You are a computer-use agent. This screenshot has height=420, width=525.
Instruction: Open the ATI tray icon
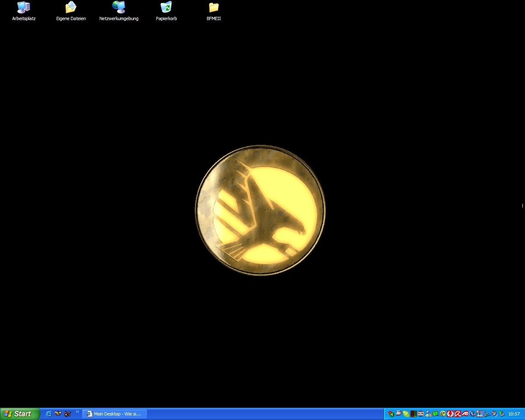coord(465,414)
